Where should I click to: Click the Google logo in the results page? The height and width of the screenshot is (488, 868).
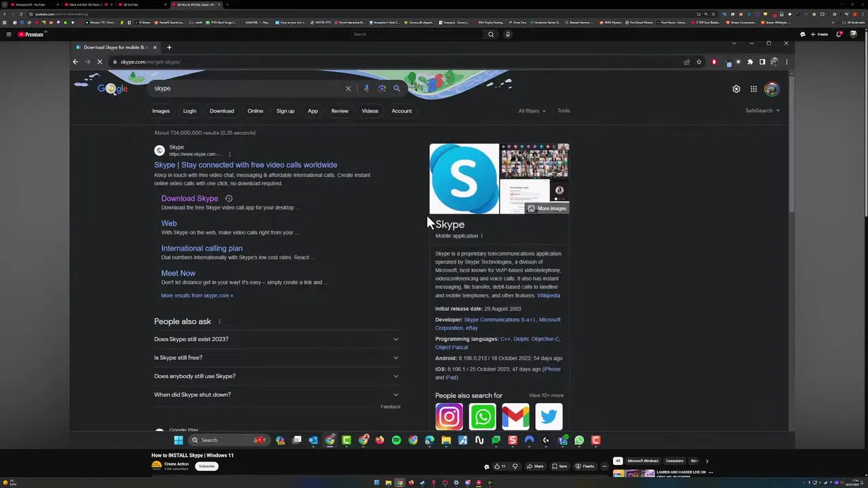click(x=113, y=89)
